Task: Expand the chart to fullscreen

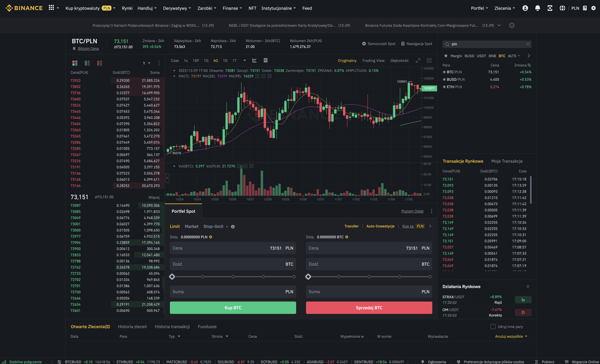Action: (x=418, y=60)
